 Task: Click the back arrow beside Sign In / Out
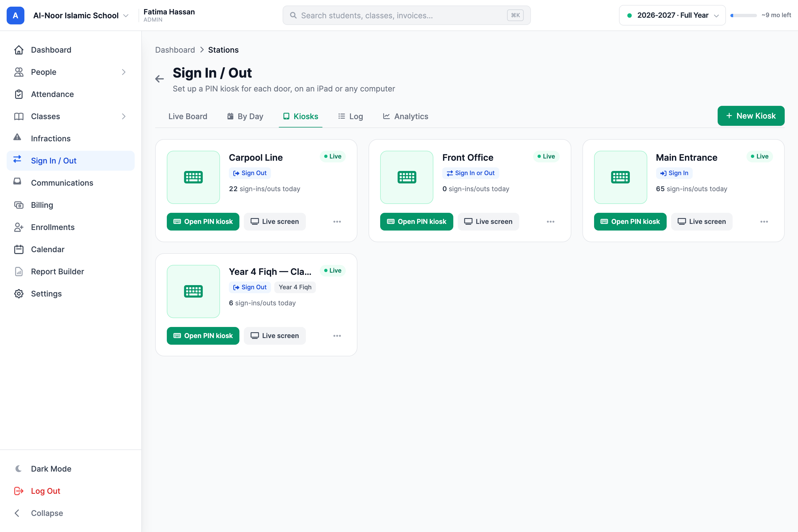pos(160,79)
